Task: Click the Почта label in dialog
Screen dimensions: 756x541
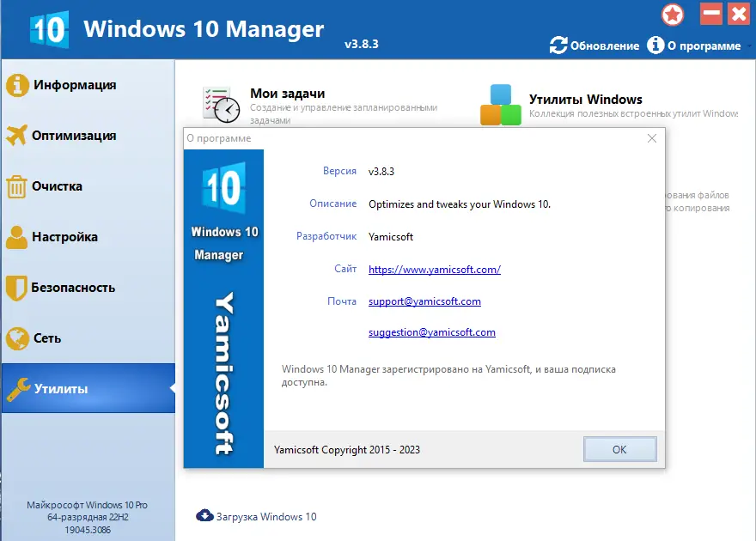Action: [342, 301]
